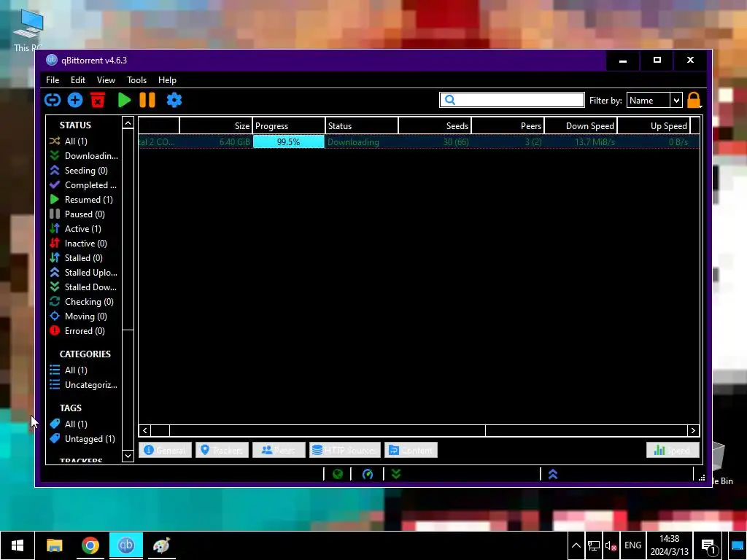Click the sidebar scroll down arrow
Viewport: 747px width, 560px height.
[128, 456]
